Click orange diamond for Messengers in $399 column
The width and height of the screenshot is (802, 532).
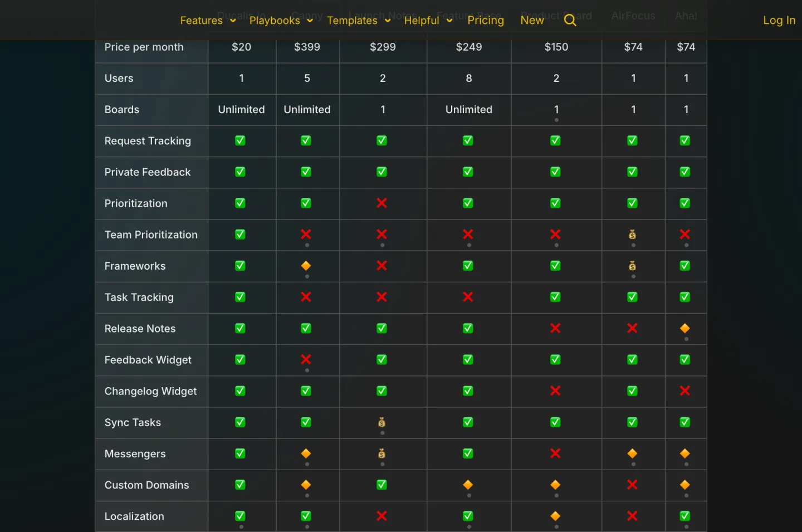tap(306, 453)
